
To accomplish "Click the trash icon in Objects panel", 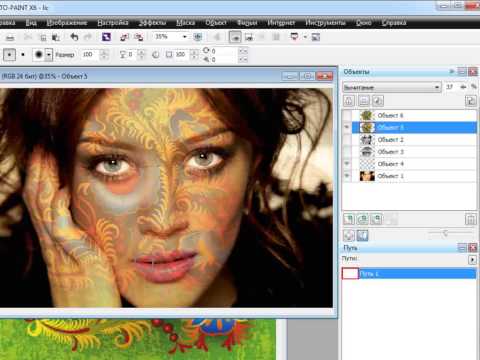I will (x=470, y=219).
